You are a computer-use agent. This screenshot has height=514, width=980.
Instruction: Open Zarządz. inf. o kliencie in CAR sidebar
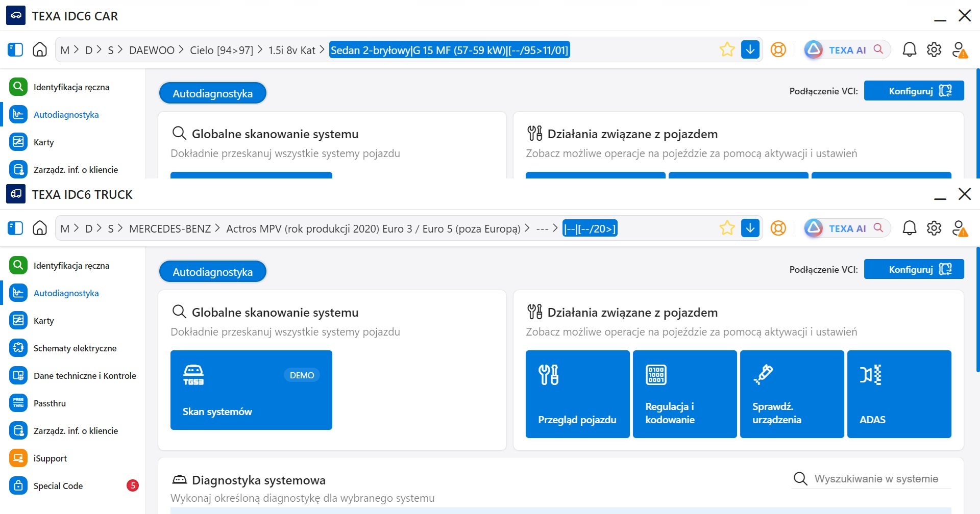72,170
